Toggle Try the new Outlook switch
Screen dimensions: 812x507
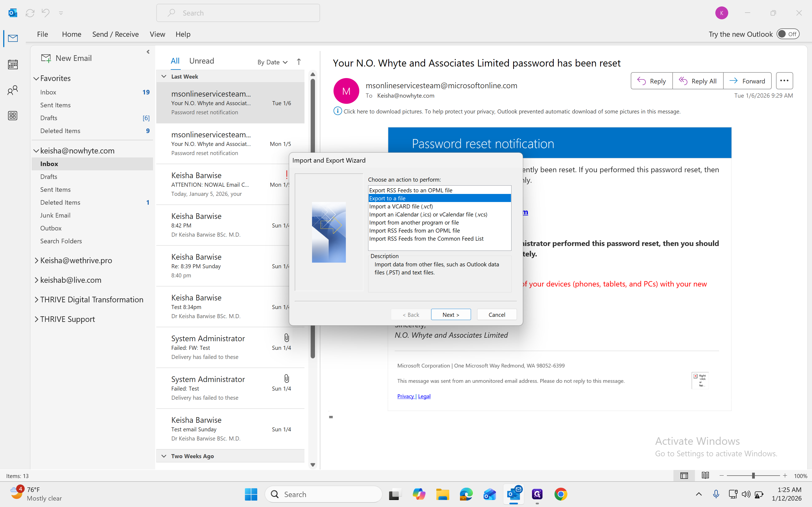788,34
